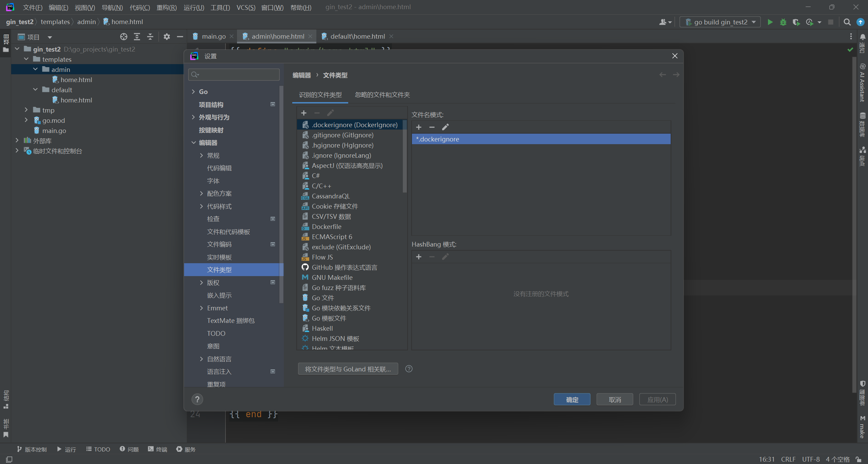
Task: Click Expand All icon in project panel
Action: click(137, 37)
